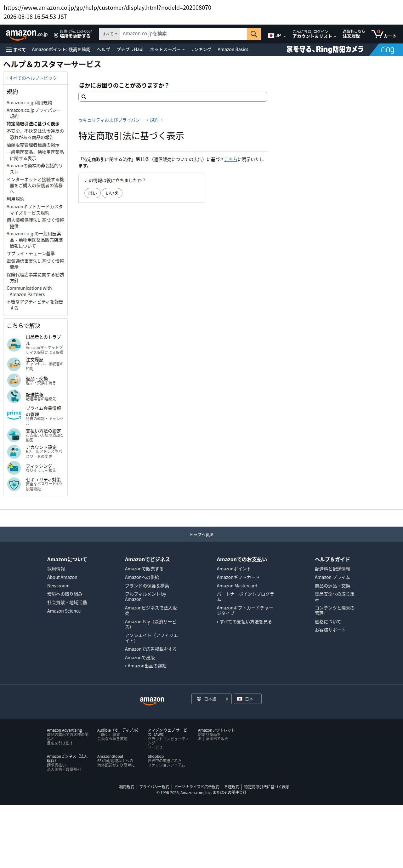Open Amazon Basics nav item
The image size is (403, 868).
pos(233,49)
